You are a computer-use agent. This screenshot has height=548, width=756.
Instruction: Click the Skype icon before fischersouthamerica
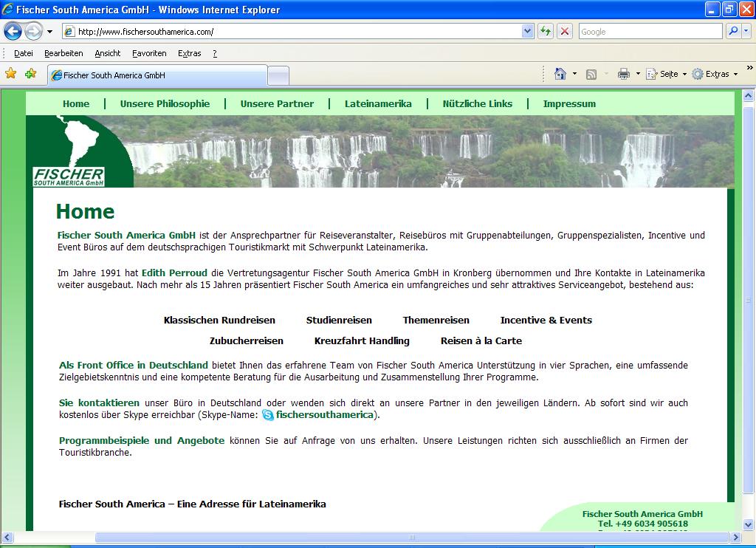click(267, 415)
